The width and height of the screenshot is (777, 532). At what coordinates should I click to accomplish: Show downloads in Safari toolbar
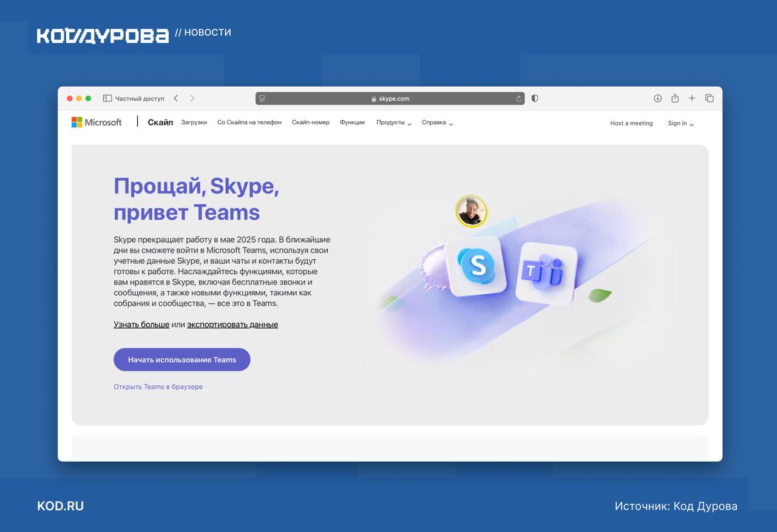(657, 98)
